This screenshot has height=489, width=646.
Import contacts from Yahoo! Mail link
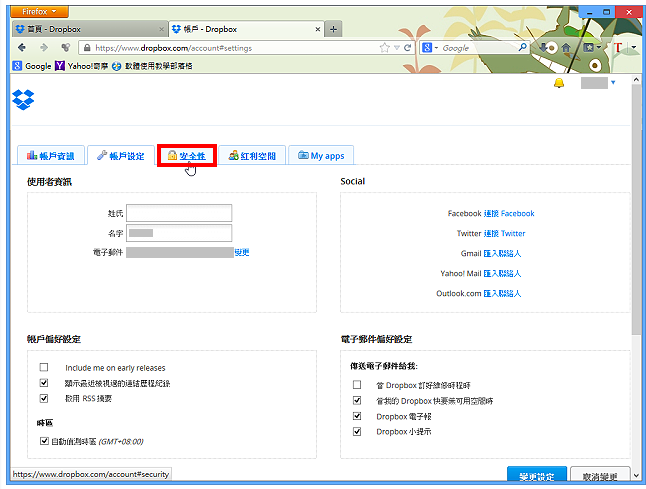tap(502, 274)
